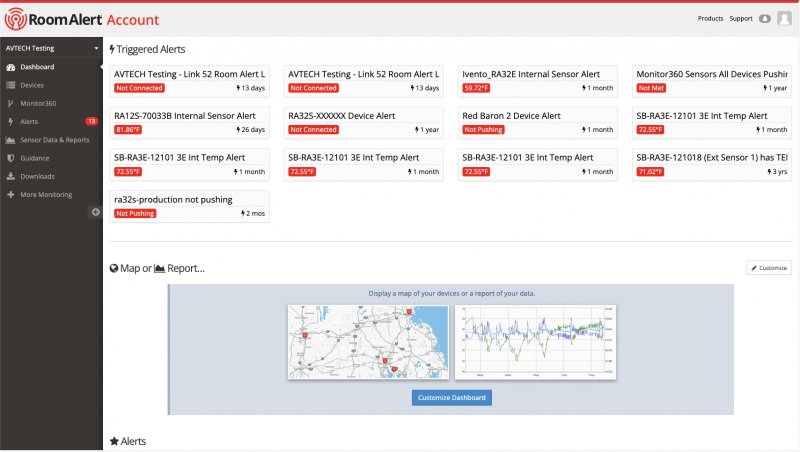Open Devices in the sidebar menu
800x452 pixels.
point(32,85)
